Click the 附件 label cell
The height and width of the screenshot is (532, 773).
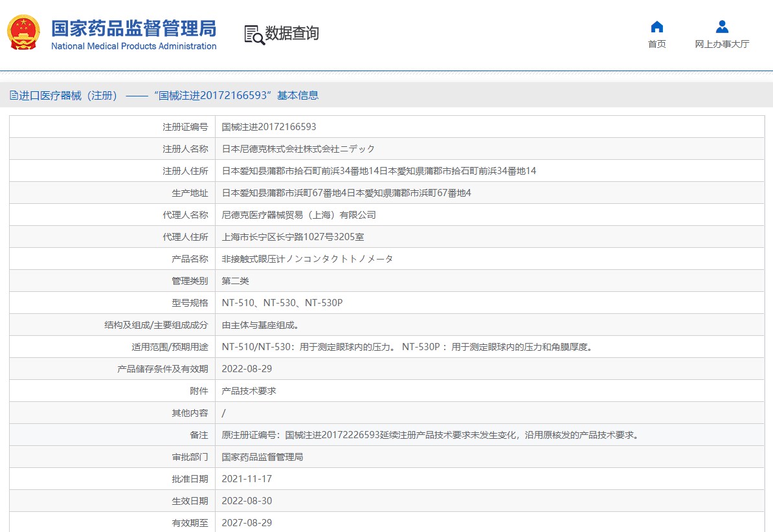113,391
